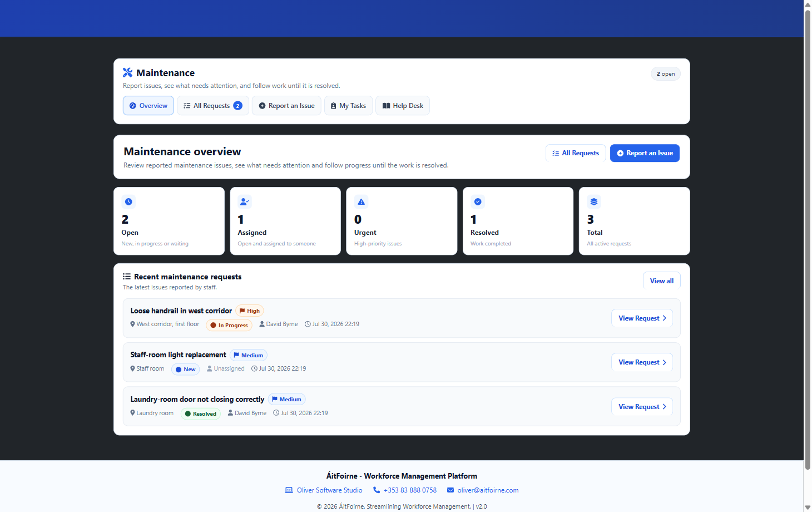Click the New status badge
The height and width of the screenshot is (512, 812).
[186, 370]
